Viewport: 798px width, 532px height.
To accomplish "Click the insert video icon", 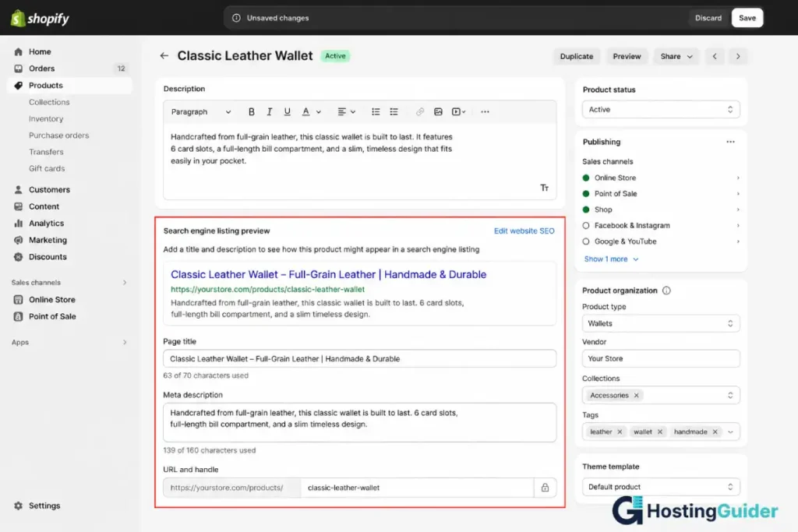I will tap(458, 112).
